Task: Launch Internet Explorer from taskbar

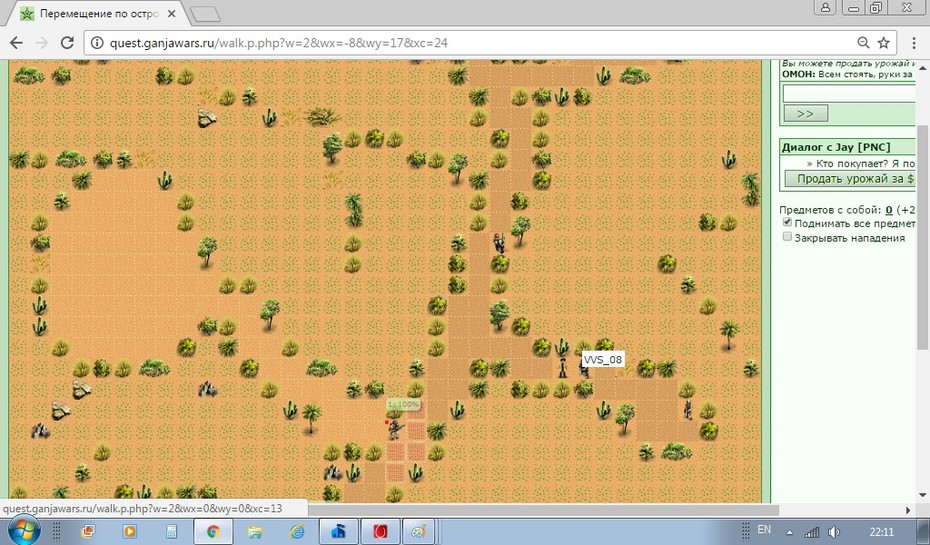Action: (296, 531)
